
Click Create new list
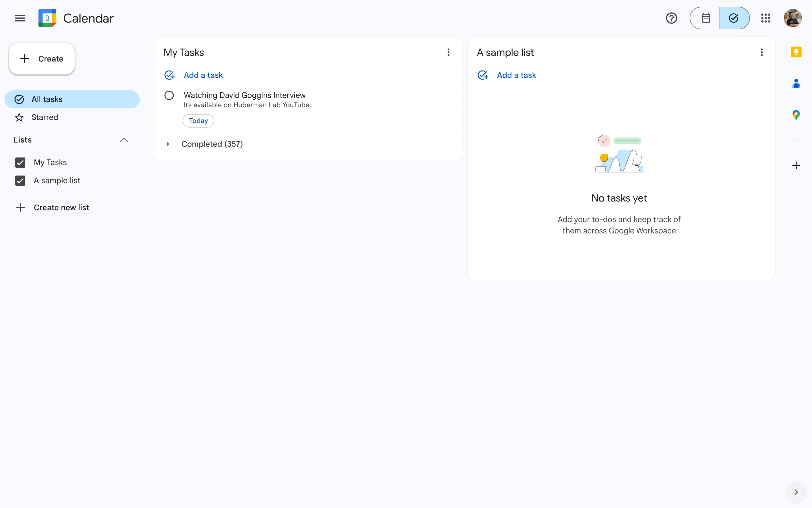(x=52, y=208)
